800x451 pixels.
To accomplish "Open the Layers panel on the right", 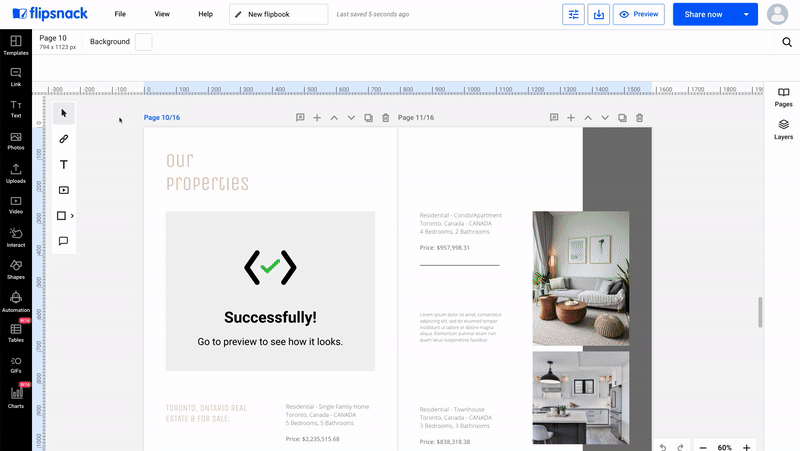I will (783, 130).
